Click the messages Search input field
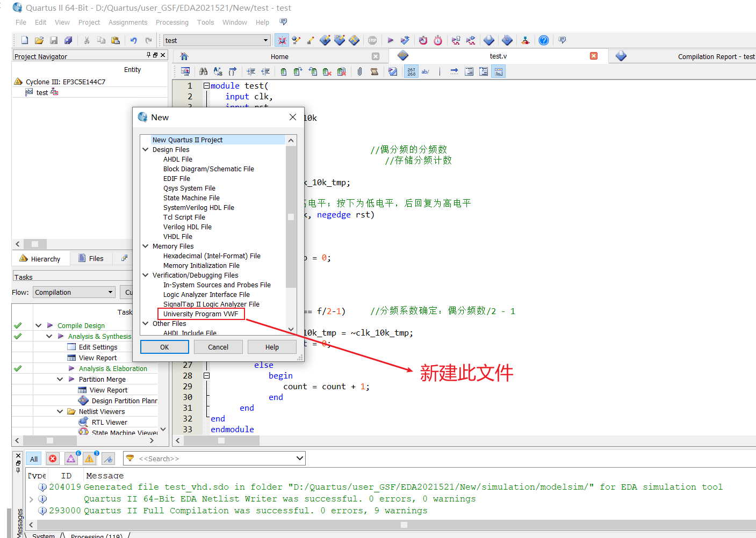 pos(215,459)
